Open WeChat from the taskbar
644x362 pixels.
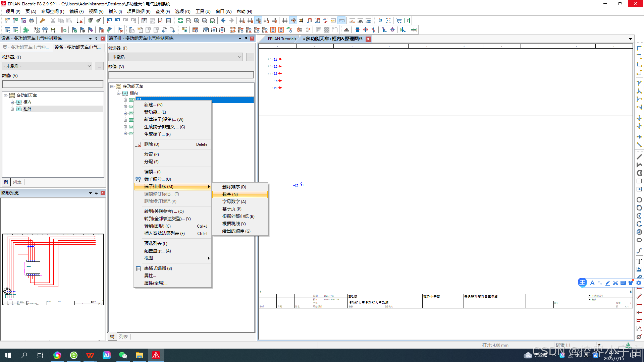pos(123,355)
